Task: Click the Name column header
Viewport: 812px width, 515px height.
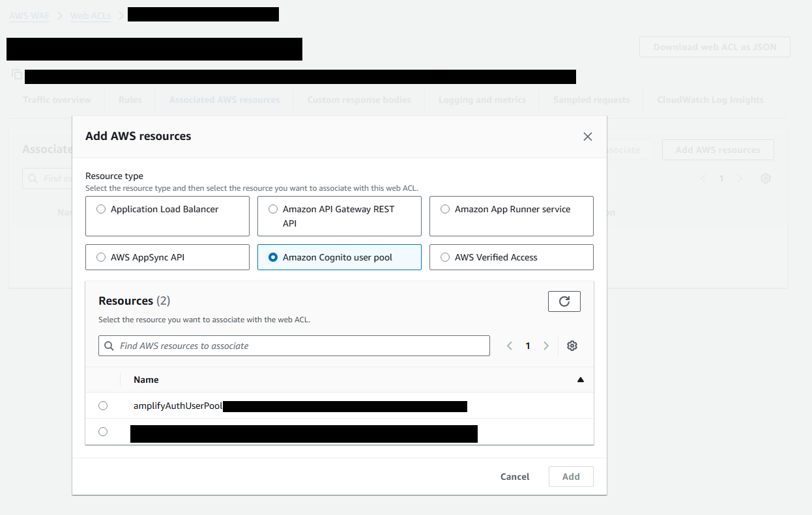Action: [x=146, y=380]
